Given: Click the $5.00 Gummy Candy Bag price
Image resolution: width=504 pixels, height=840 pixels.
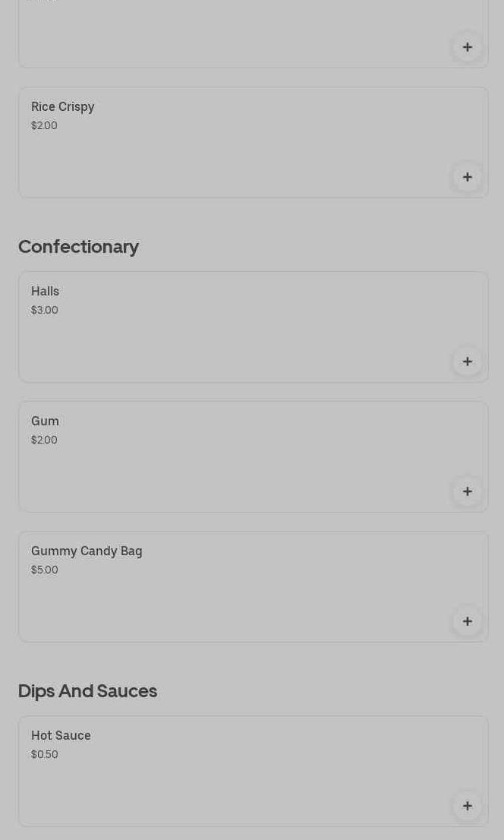Looking at the screenshot, I should (x=45, y=570).
